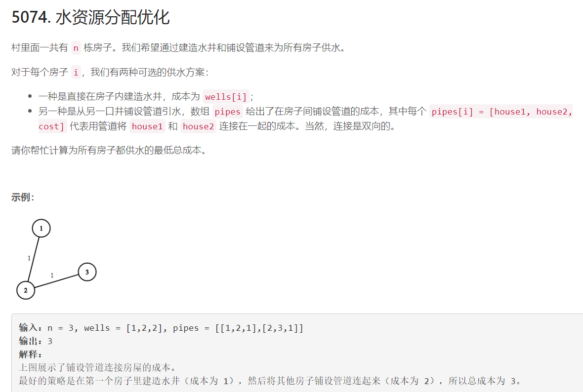Viewport: 583px width, 392px height.
Task: Select the standalone house1 code label
Action: 147,127
